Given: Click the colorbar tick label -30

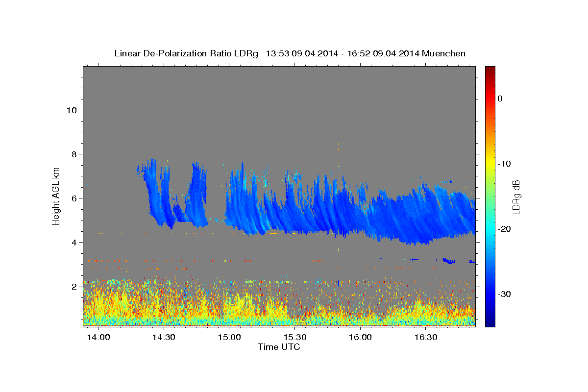Looking at the screenshot, I should pos(505,294).
